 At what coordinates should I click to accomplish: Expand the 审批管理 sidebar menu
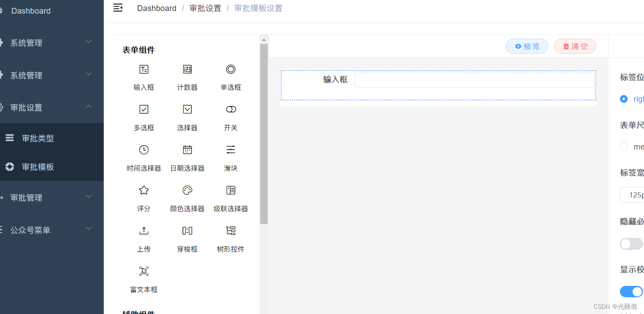pyautogui.click(x=51, y=197)
